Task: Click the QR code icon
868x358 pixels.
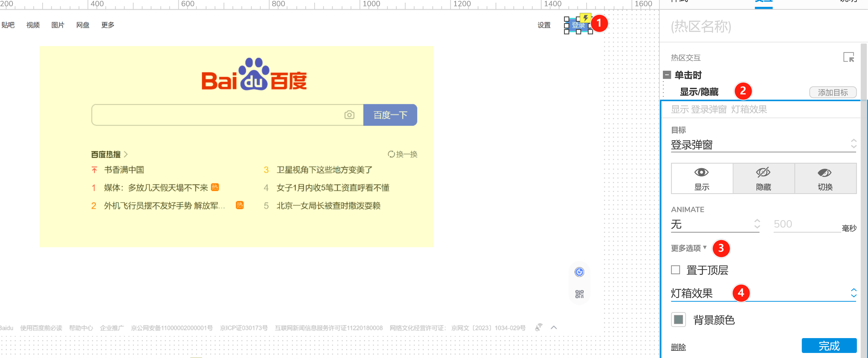Action: tap(579, 294)
